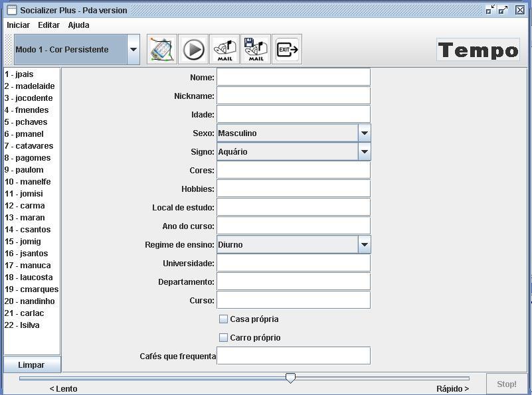Click the Stop! button
This screenshot has width=532, height=395.
click(x=507, y=384)
